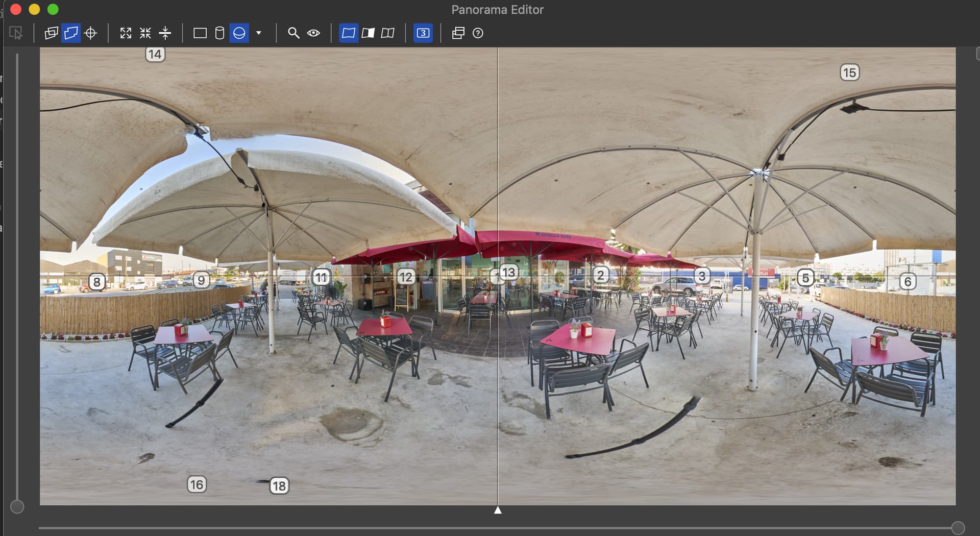980x536 pixels.
Task: Click the set center point crosshair tool
Action: click(91, 33)
